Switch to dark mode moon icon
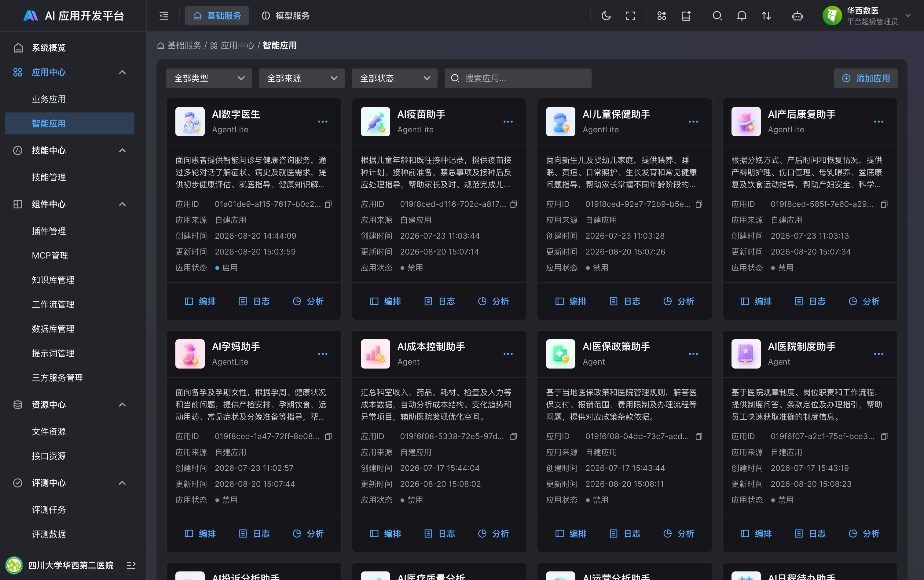This screenshot has height=580, width=924. [606, 16]
